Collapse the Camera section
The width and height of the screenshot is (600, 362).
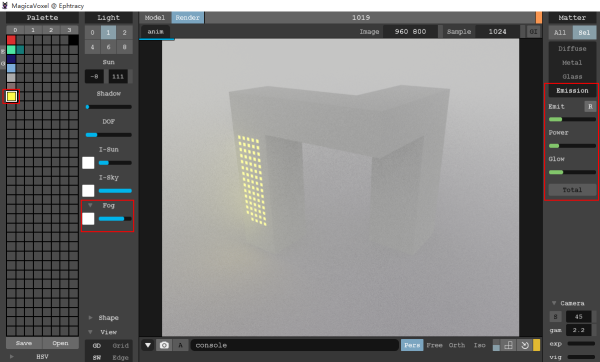click(554, 303)
